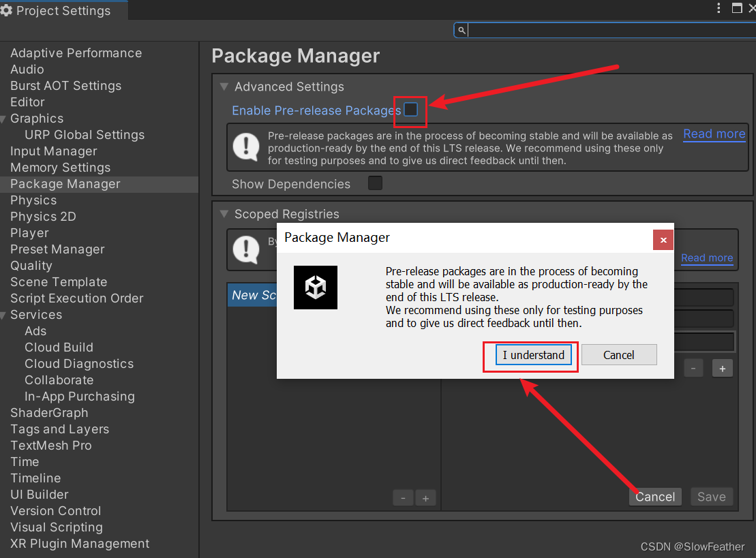
Task: Click the Scoped Registries warning exclamation icon
Action: pyautogui.click(x=246, y=249)
